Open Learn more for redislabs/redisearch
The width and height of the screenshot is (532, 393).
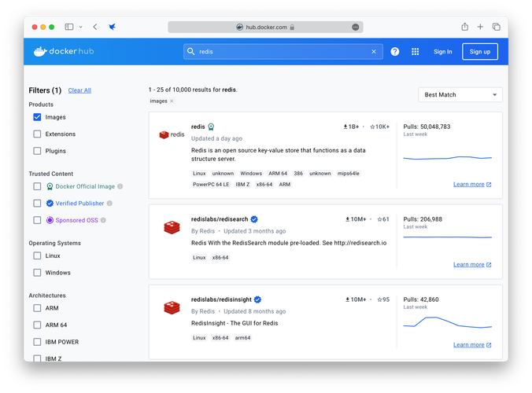pyautogui.click(x=472, y=265)
